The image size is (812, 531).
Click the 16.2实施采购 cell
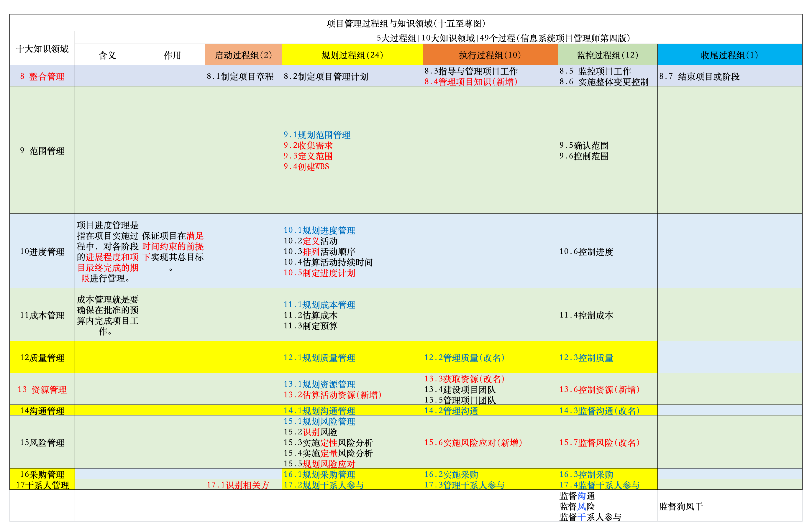[x=490, y=474]
